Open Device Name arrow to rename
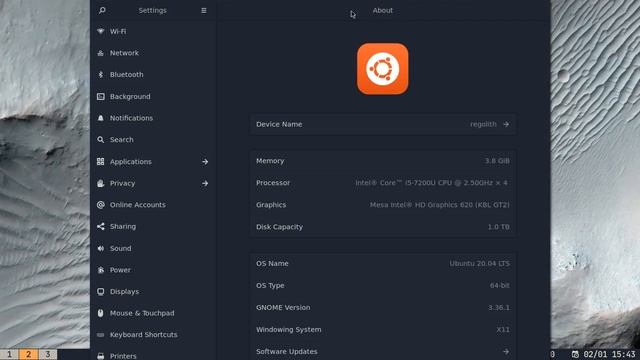This screenshot has width=640, height=360. point(506,124)
